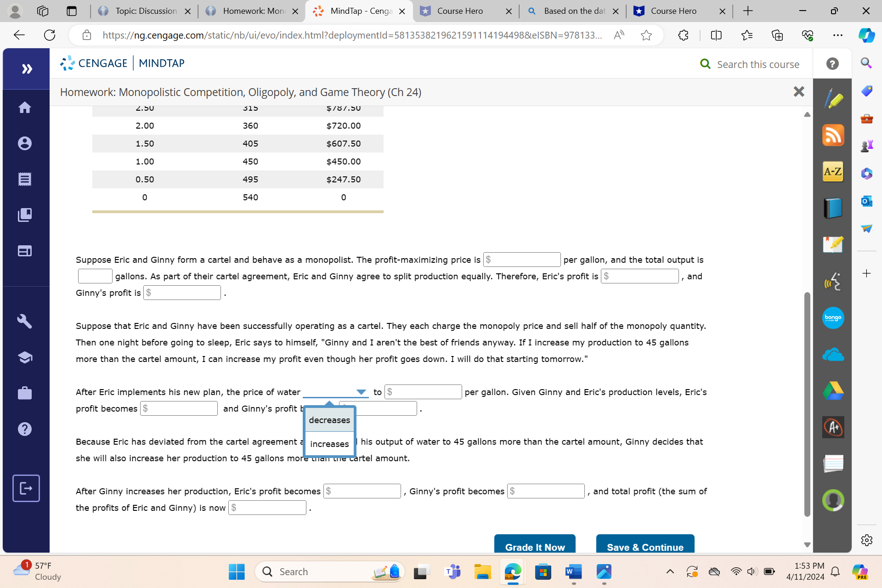Collapse the left navigation panel arrows
This screenshot has height=588, width=882.
pyautogui.click(x=27, y=68)
